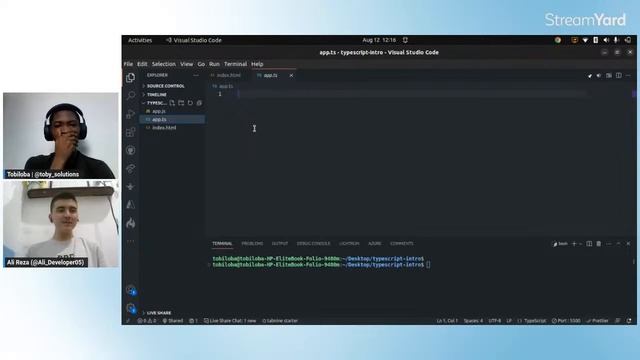Open the Selection menu
The height and width of the screenshot is (360, 640).
click(164, 64)
